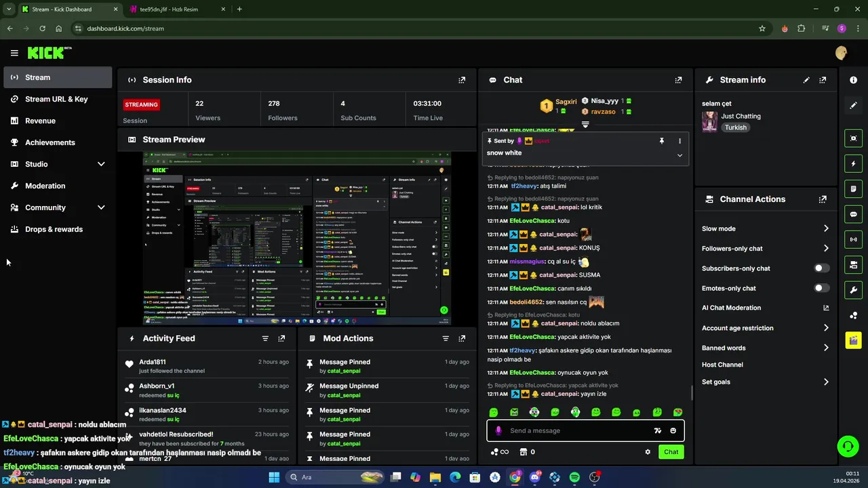Screen dimensions: 868x488
Task: Toggle the lightning activity widget in sidebar
Action: click(x=853, y=163)
